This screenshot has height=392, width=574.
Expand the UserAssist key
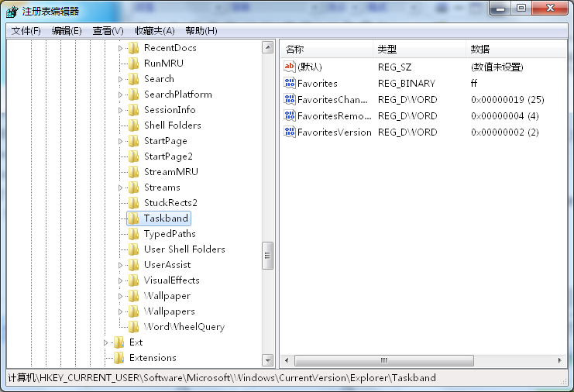pos(120,265)
